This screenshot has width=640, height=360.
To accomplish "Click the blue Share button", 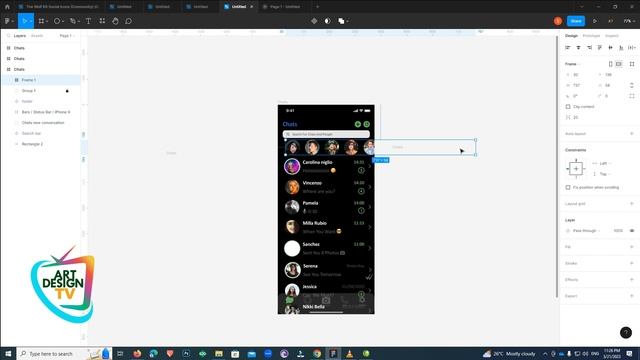I will [576, 21].
